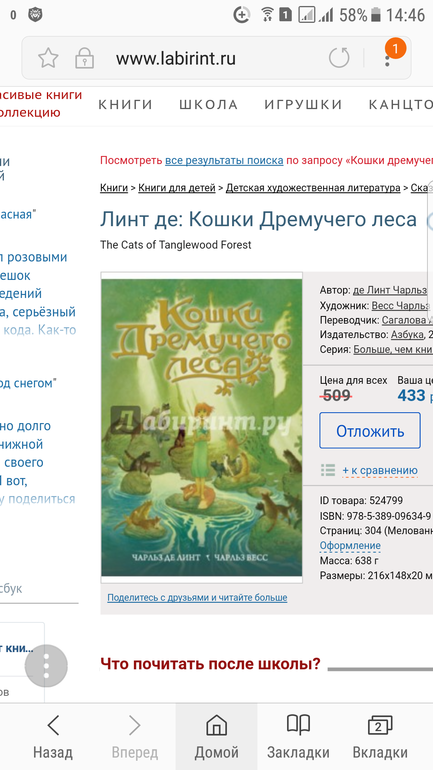Open the ИГРУШКИ menu section
Image resolution: width=433 pixels, height=770 pixels.
pos(303,105)
